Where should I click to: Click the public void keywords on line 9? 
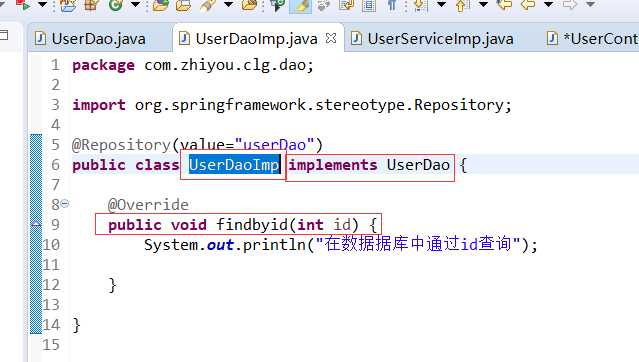(157, 225)
